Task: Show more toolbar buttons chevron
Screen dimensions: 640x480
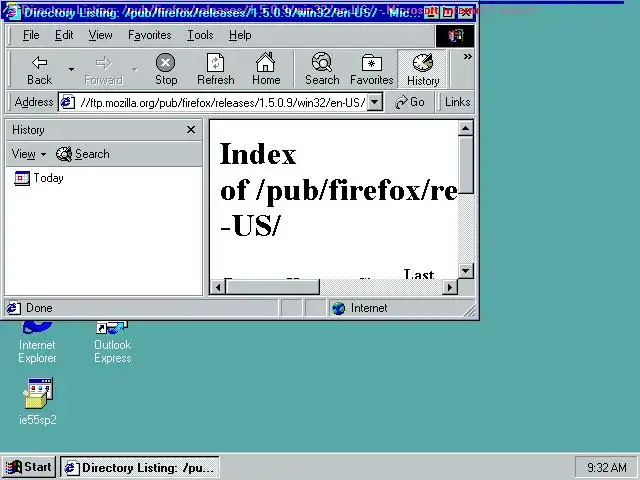Action: tap(467, 57)
